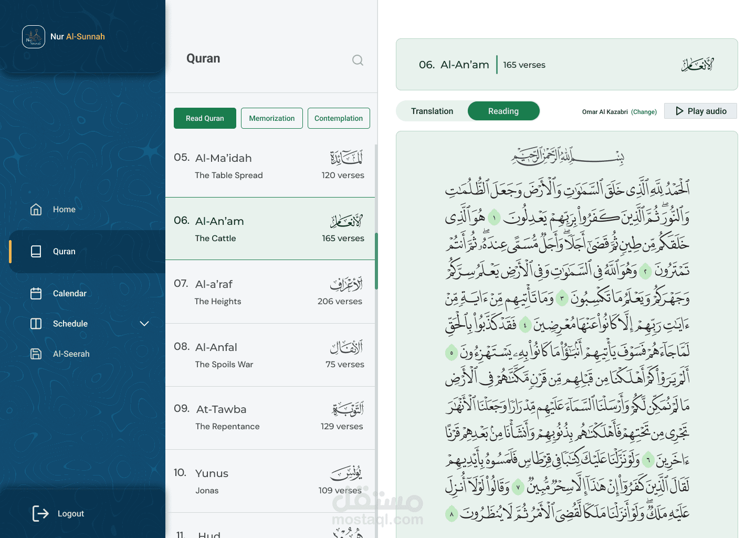
Task: Click verse marker 4 in the reading pane
Action: [525, 325]
